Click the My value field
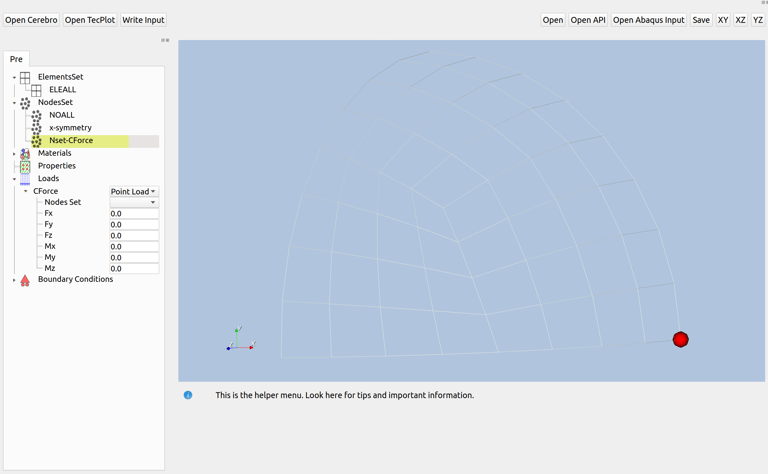The height and width of the screenshot is (474, 768). (134, 258)
